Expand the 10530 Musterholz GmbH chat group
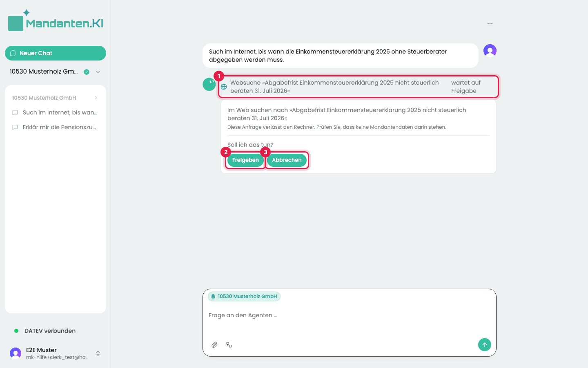 (x=96, y=98)
